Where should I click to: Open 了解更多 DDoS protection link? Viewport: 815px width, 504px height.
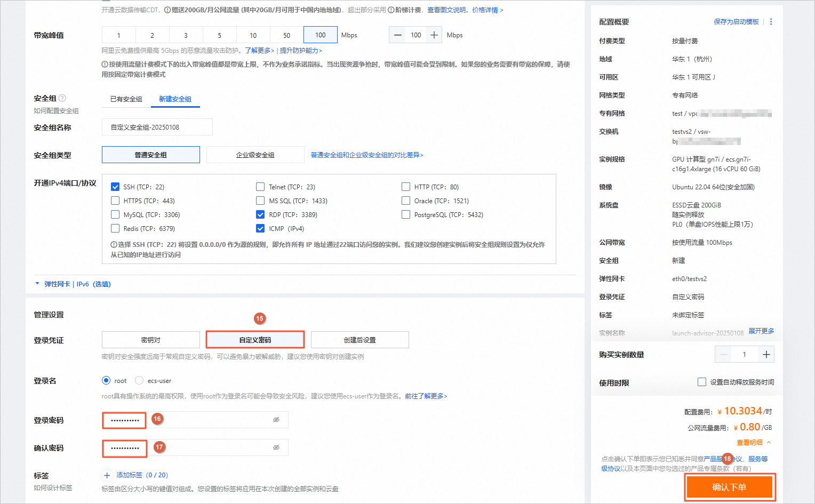point(259,51)
